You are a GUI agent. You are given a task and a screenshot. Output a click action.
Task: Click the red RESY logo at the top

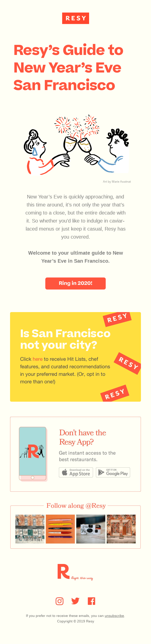pyautogui.click(x=75, y=18)
